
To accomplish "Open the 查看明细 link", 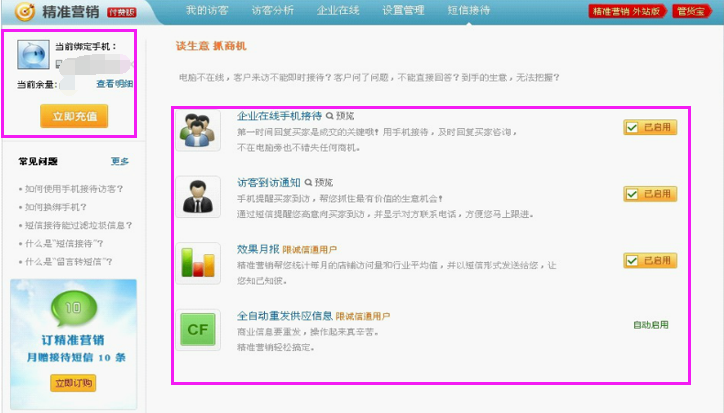I will 115,84.
